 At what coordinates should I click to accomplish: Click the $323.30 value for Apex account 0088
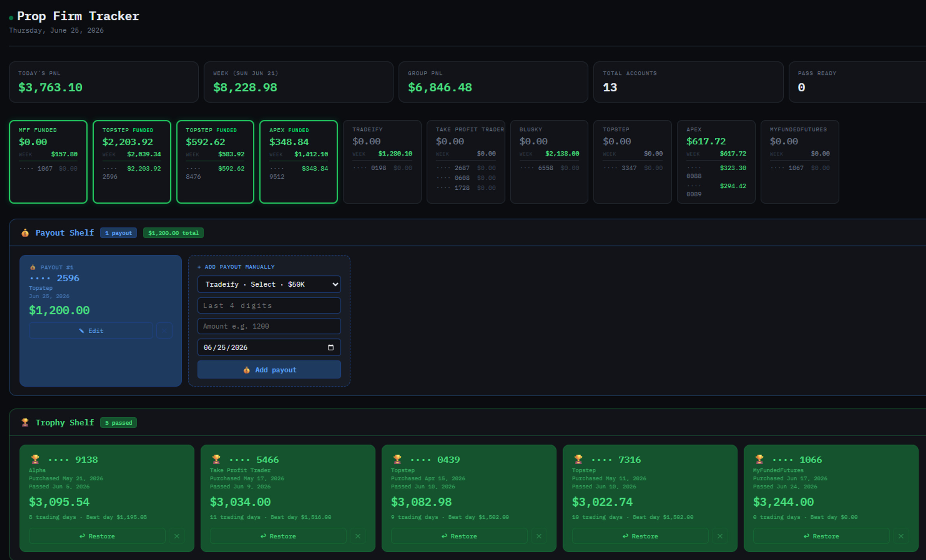[733, 168]
